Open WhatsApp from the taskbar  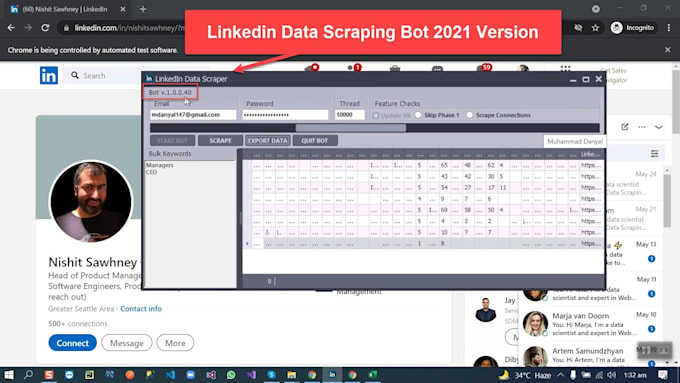coord(231,375)
